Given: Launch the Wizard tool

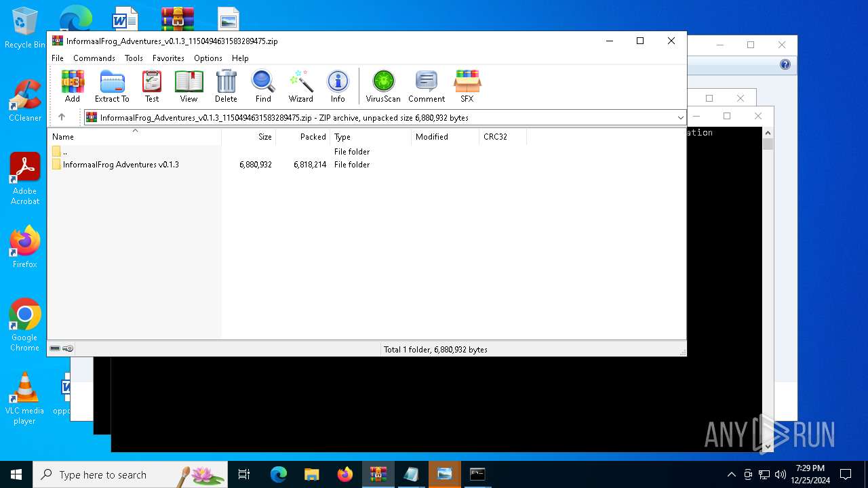Looking at the screenshot, I should pyautogui.click(x=300, y=86).
